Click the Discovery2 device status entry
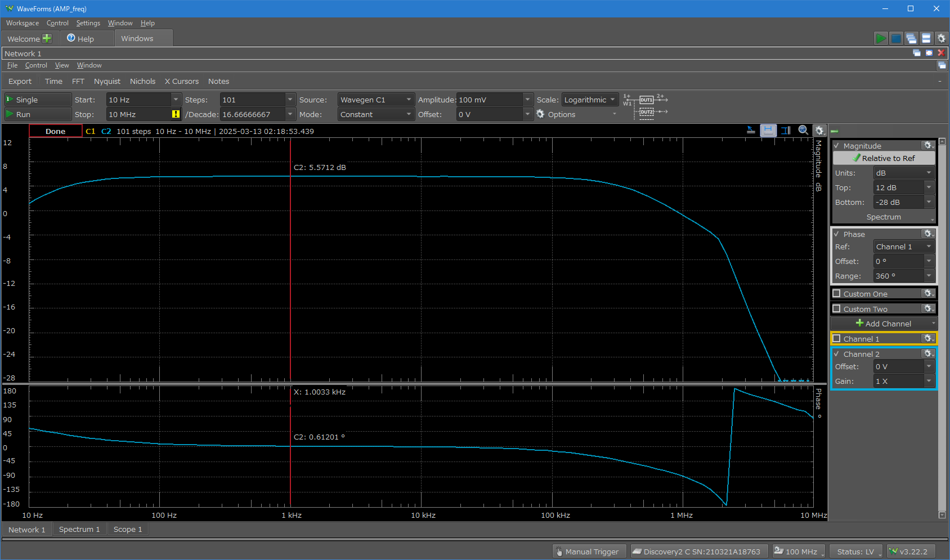950x560 pixels. pyautogui.click(x=698, y=552)
